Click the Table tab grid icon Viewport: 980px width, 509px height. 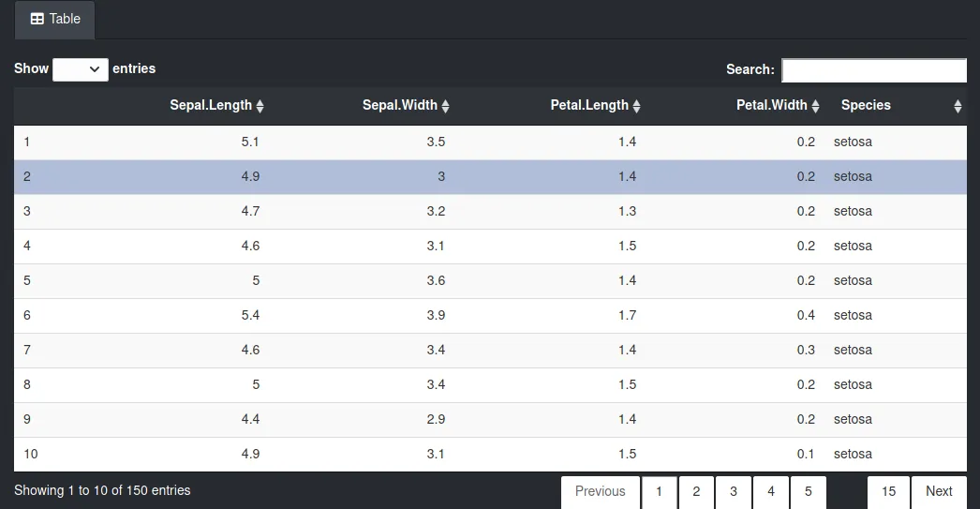37,19
